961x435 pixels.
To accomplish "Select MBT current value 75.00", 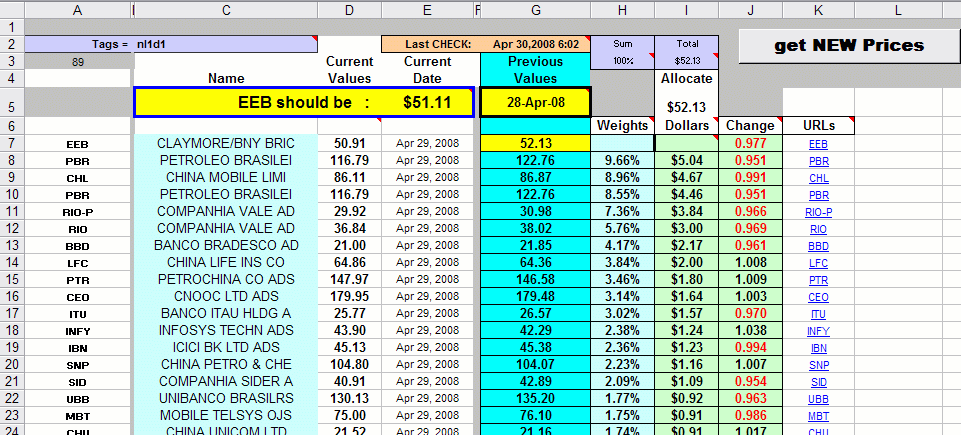I will (x=349, y=416).
